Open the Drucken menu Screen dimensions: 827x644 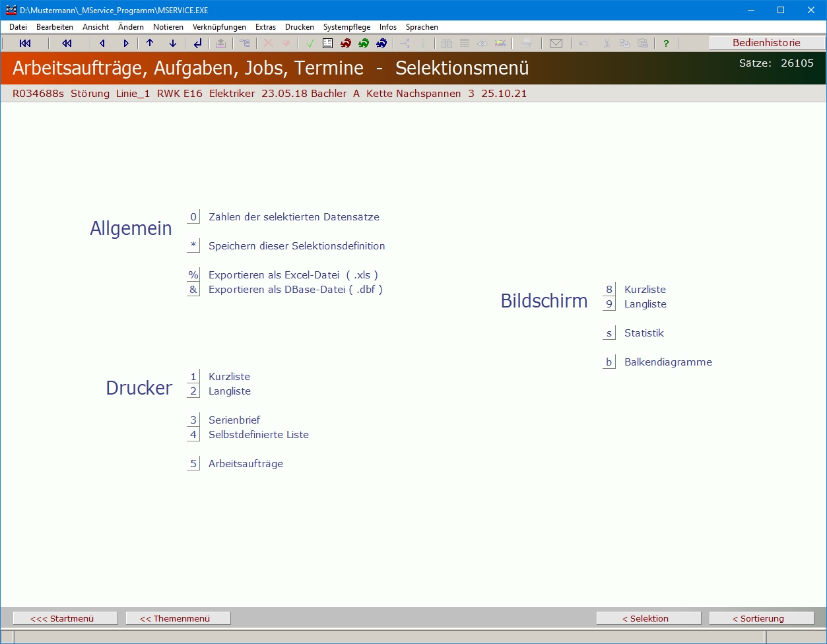tap(300, 27)
